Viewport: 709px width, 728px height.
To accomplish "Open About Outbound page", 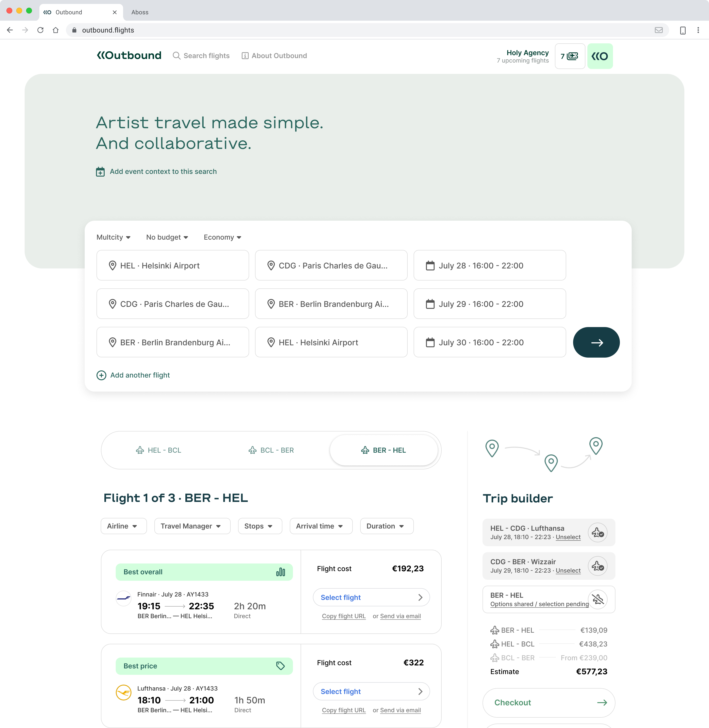I will (x=274, y=55).
